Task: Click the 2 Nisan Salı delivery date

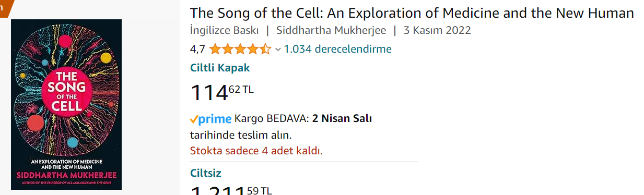Action: click(x=342, y=118)
